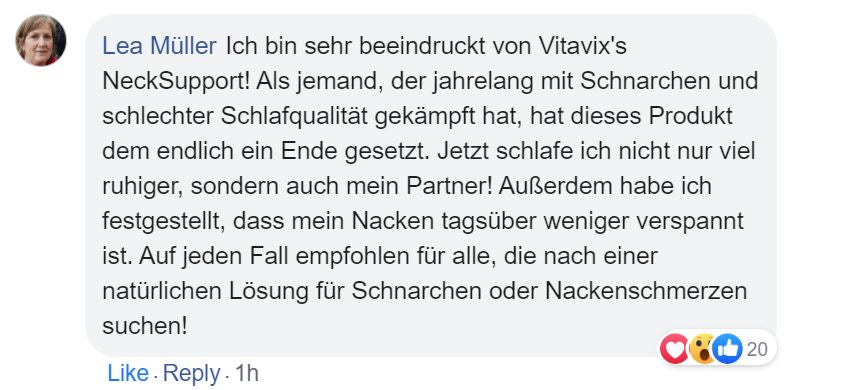Click the word "Vitavix's" in the comment
The width and height of the screenshot is (847, 390).
click(582, 46)
